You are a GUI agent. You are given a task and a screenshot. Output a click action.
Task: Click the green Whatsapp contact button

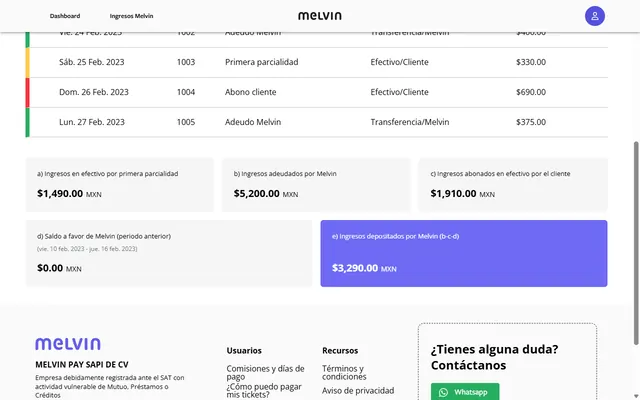[x=465, y=391]
